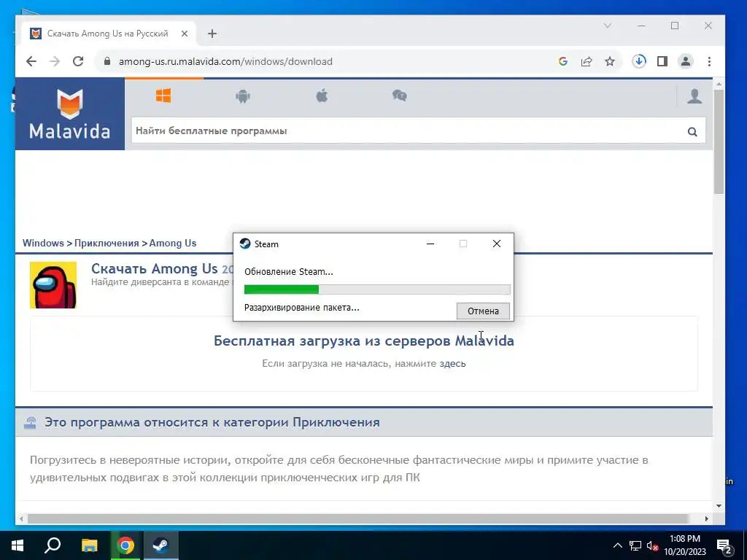Click the address bar URL
This screenshot has width=747, height=560.
(x=225, y=61)
